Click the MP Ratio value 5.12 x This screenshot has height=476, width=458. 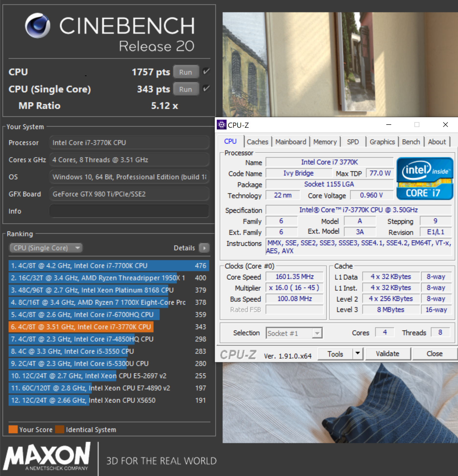(164, 106)
